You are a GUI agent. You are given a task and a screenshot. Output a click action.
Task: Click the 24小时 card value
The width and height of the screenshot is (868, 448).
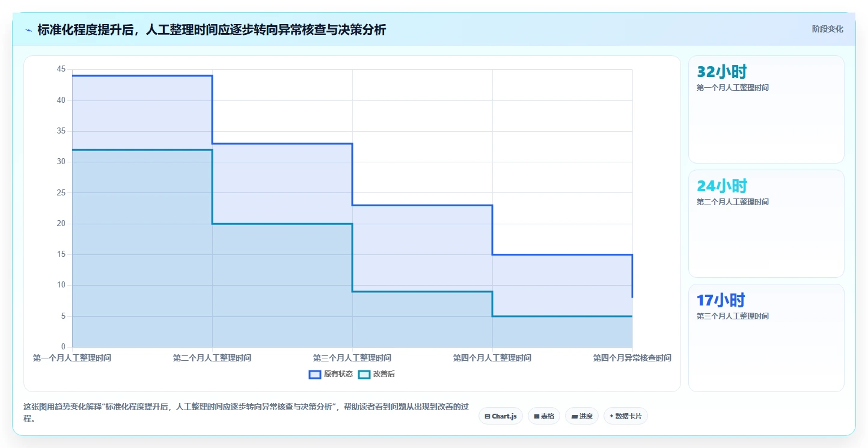pyautogui.click(x=722, y=186)
